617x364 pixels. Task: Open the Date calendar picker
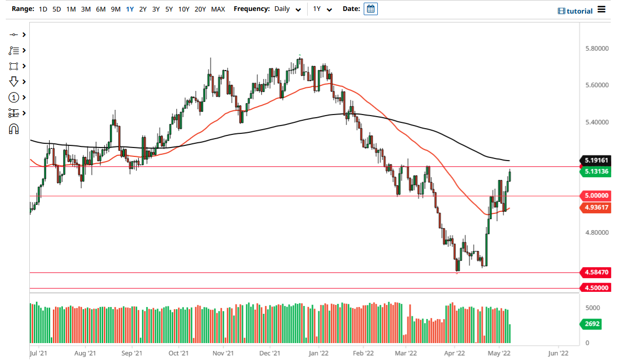click(371, 8)
